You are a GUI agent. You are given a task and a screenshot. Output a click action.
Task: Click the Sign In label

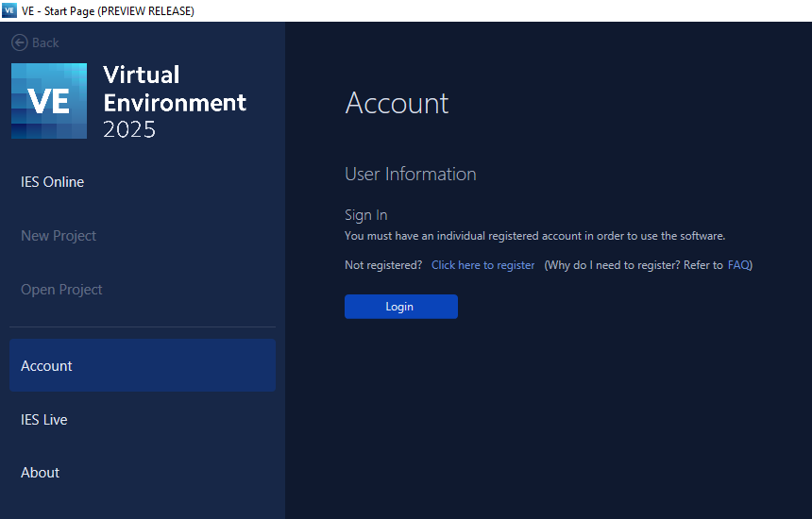[365, 215]
